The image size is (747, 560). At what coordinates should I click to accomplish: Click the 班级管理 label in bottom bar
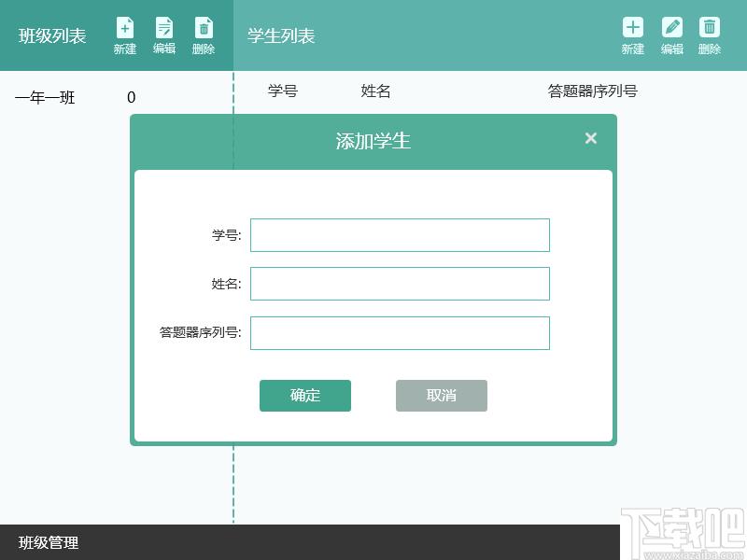click(x=49, y=542)
